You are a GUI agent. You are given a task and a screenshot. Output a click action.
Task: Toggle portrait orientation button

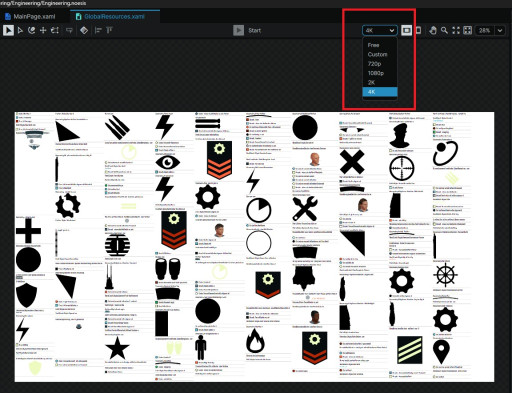[419, 30]
